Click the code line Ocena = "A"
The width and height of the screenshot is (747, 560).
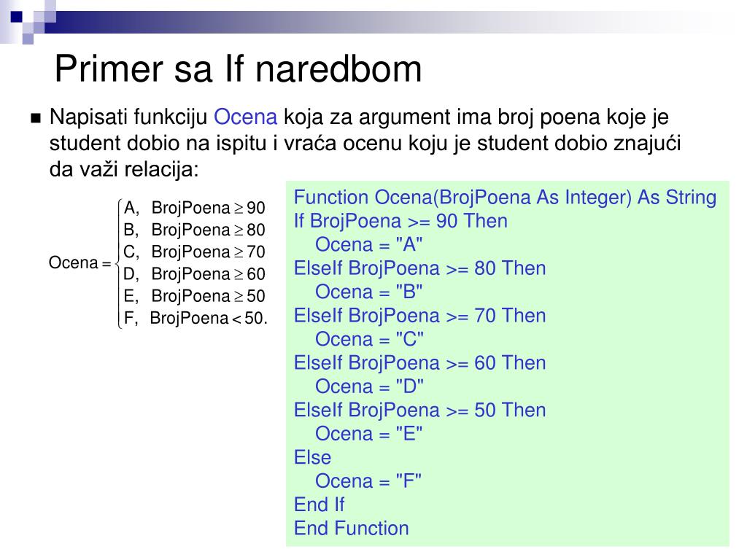368,245
